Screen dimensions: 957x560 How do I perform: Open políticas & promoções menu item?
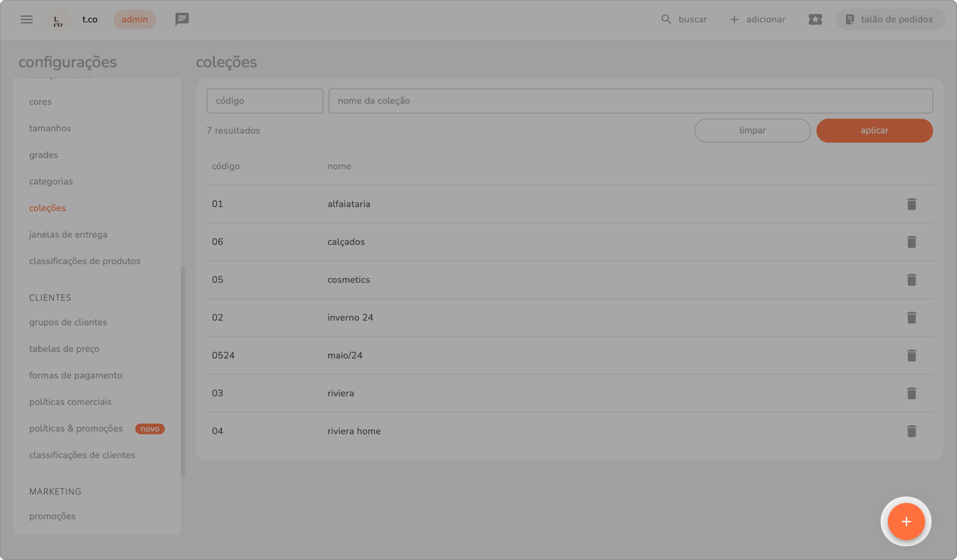coord(76,429)
